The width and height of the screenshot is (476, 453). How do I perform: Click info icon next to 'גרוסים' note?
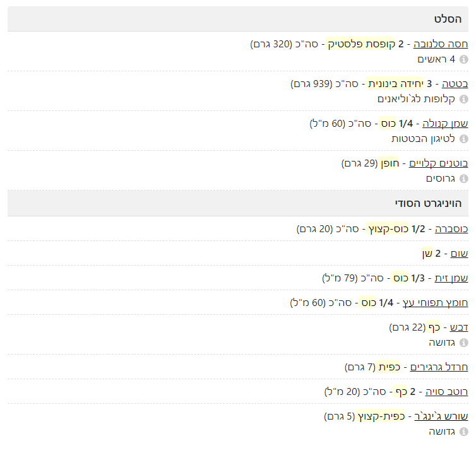click(464, 179)
